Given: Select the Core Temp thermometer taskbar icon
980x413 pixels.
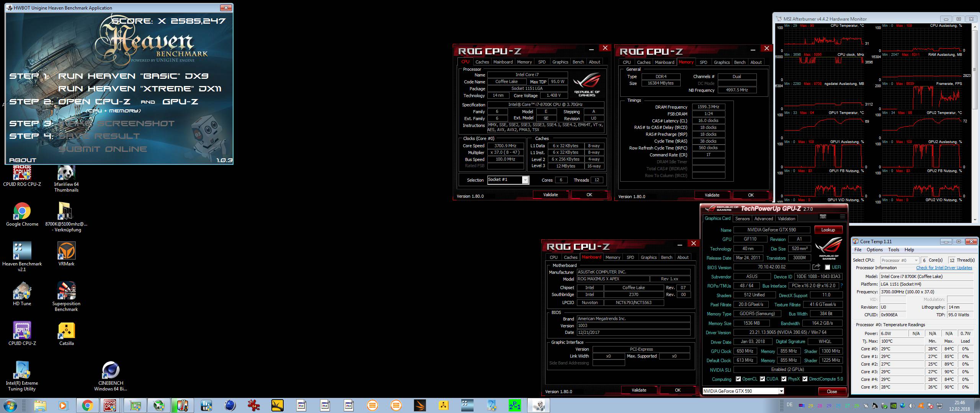Looking at the screenshot, I should tap(183, 405).
